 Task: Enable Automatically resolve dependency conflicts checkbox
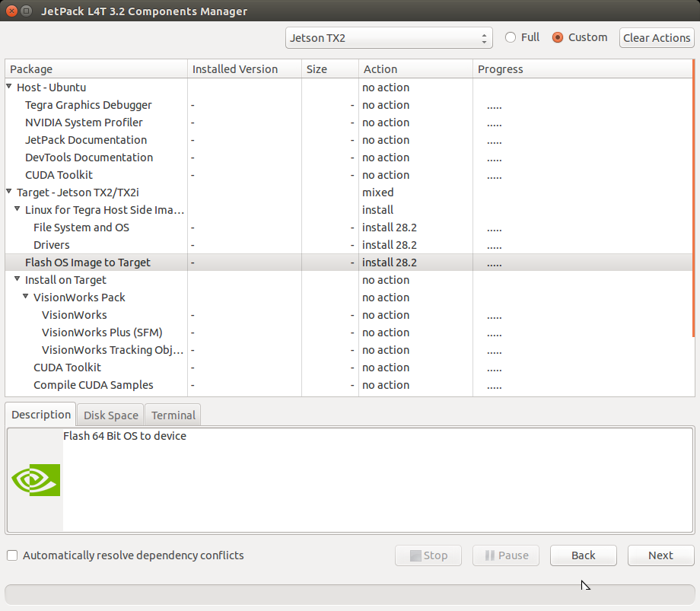point(12,555)
